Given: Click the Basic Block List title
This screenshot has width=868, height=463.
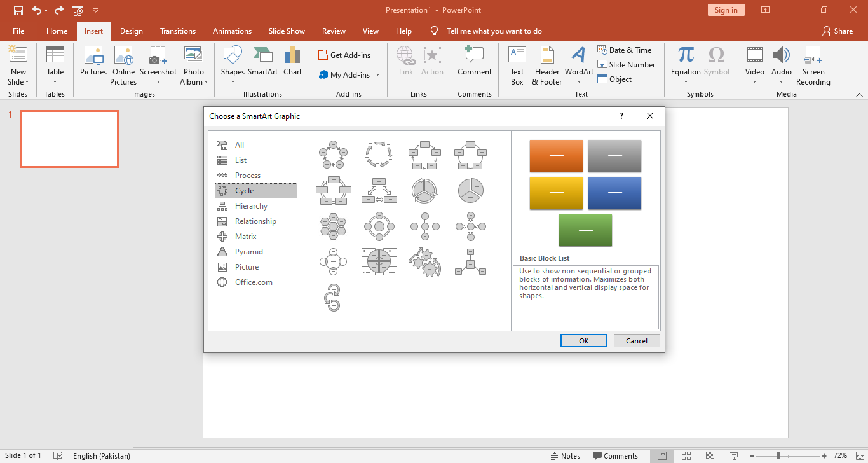Looking at the screenshot, I should coord(545,258).
